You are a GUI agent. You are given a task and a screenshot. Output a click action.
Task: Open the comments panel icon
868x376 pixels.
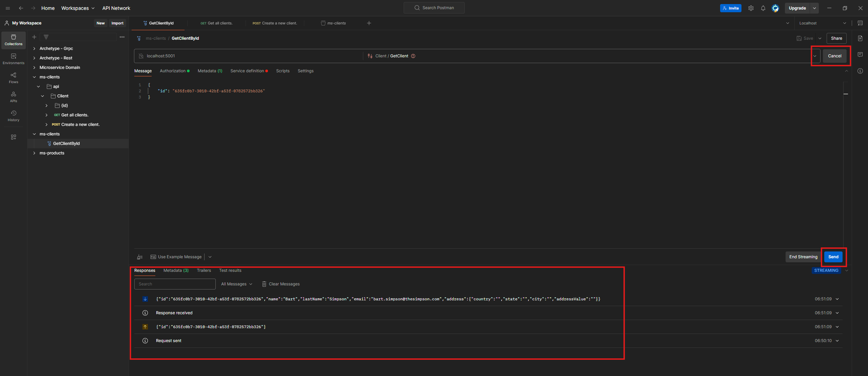point(860,55)
